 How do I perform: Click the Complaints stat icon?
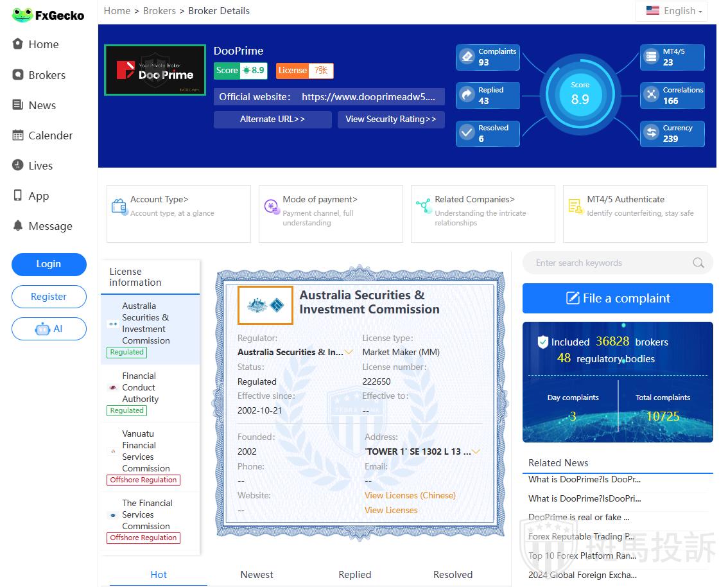tap(467, 57)
